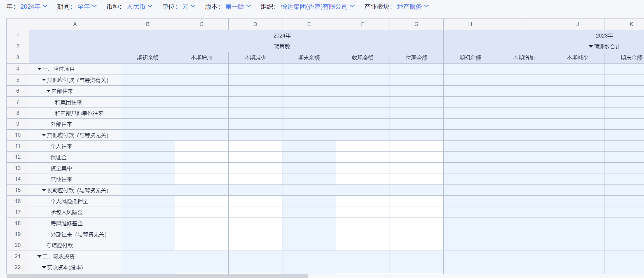Select column header C
644x278 pixels.
tap(202, 24)
